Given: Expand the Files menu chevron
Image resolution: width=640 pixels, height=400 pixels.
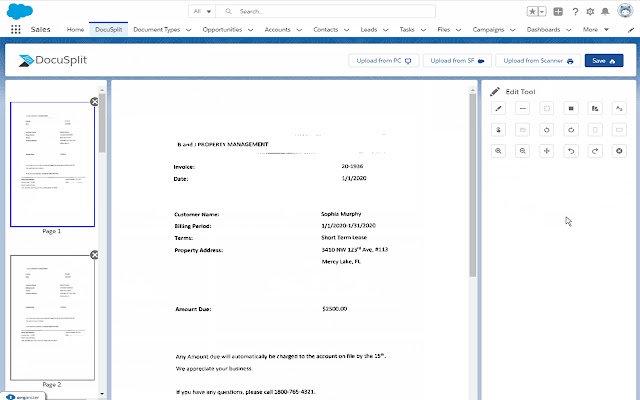Looking at the screenshot, I should pos(458,30).
